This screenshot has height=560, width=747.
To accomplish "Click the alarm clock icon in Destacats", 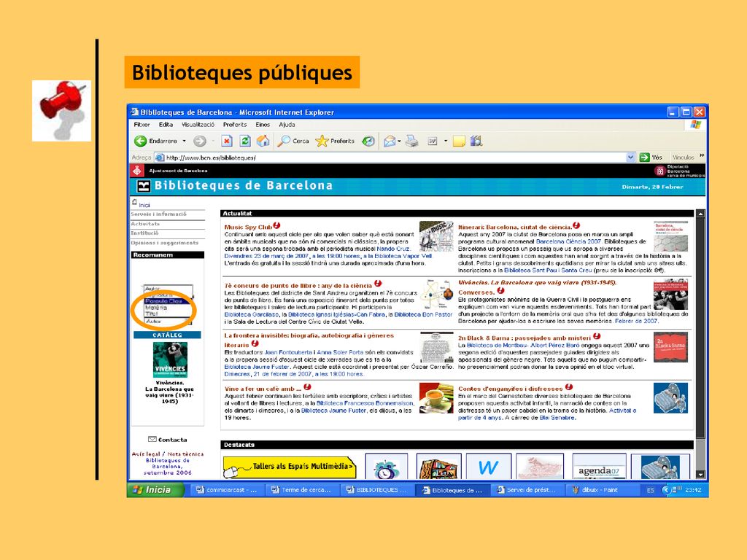I will tap(387, 467).
